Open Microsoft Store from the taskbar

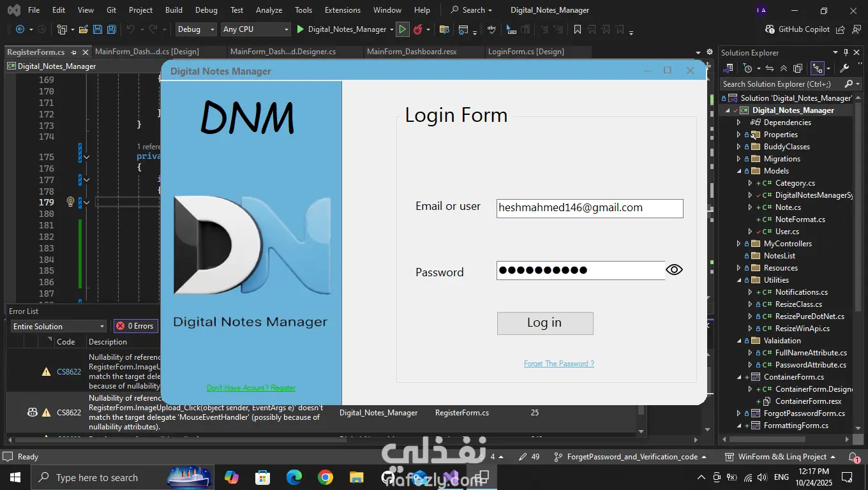point(262,477)
